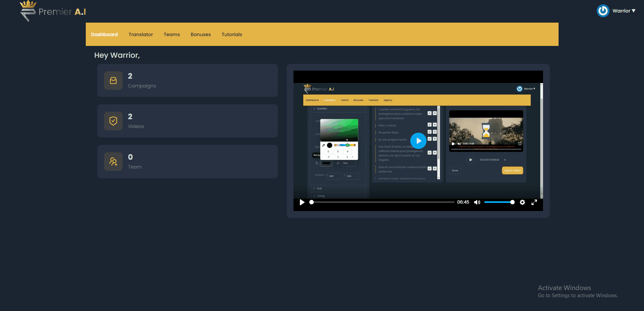
Task: Go to the Translator tab
Action: pyautogui.click(x=140, y=34)
